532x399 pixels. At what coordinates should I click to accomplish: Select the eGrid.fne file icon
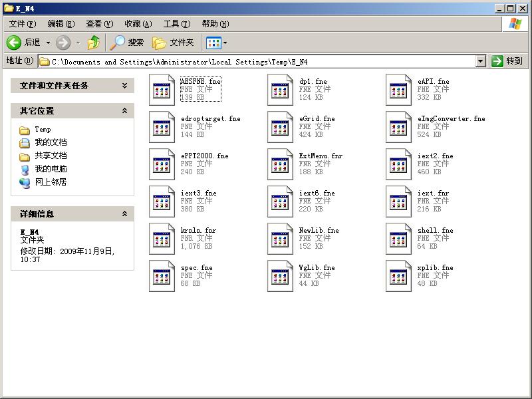click(x=280, y=127)
